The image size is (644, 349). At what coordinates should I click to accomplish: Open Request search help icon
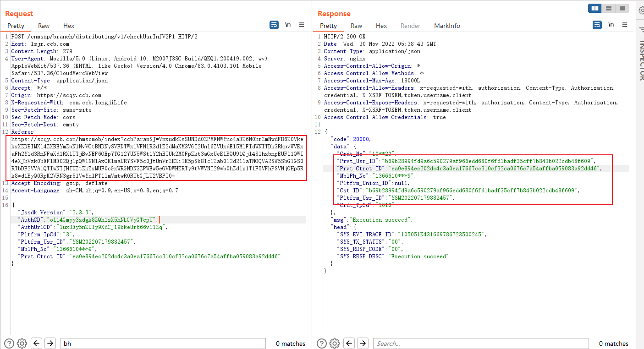pyautogui.click(x=9, y=343)
